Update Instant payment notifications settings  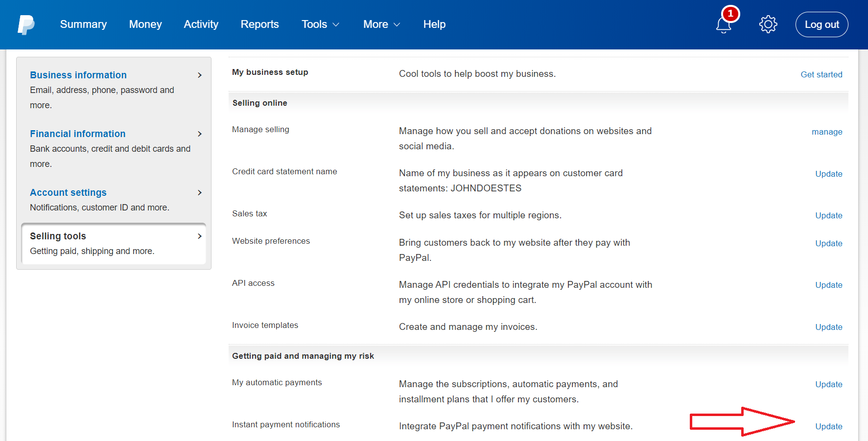tap(828, 426)
